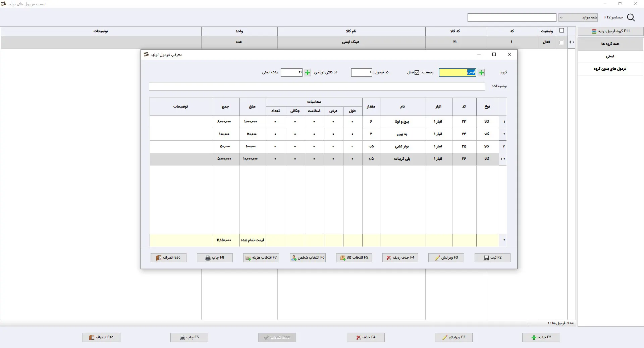The height and width of the screenshot is (348, 644).
Task: Click the توضیحات description text field
Action: [x=317, y=86]
